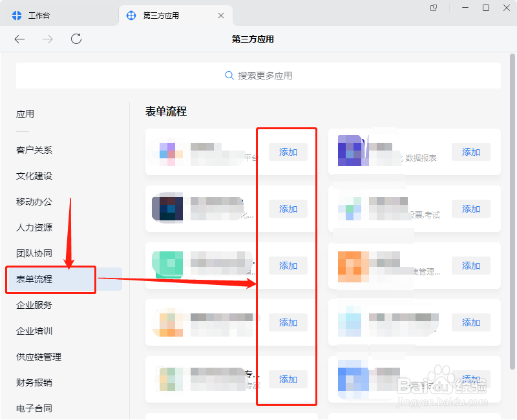Screen dimensions: 517x420
Task: Select the 第三方应用 tab
Action: (x=176, y=16)
